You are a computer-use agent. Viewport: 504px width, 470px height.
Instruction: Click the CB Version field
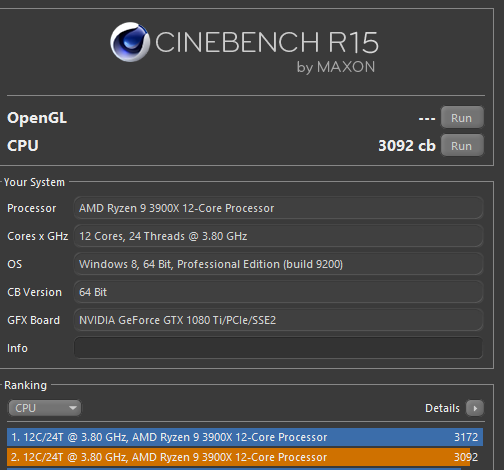[x=278, y=292]
